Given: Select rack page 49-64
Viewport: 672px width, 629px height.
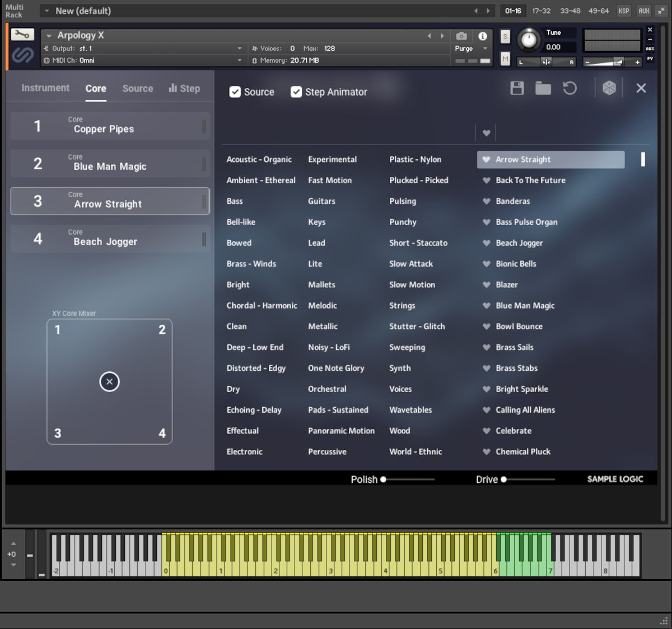Looking at the screenshot, I should (x=599, y=11).
